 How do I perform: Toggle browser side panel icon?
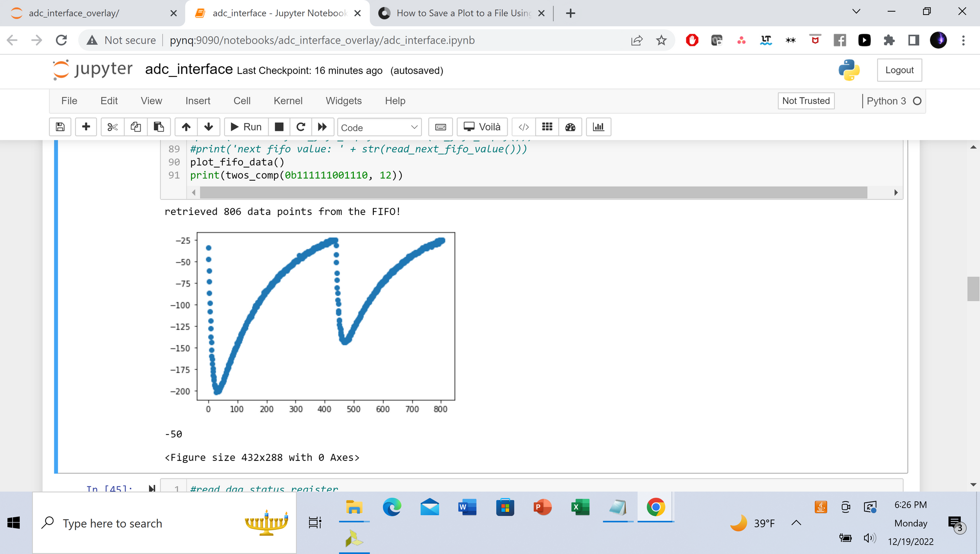coord(913,40)
